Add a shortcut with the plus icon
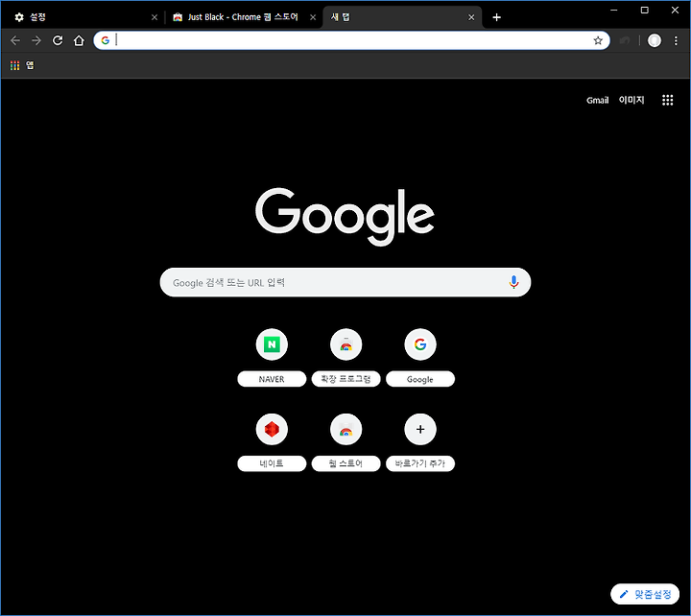Viewport: 691px width, 616px height. pyautogui.click(x=420, y=429)
